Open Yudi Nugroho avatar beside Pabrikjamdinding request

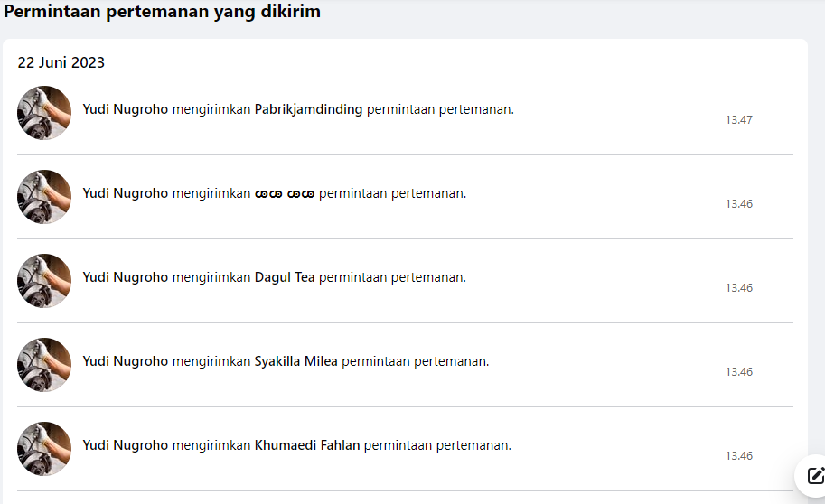pos(44,113)
